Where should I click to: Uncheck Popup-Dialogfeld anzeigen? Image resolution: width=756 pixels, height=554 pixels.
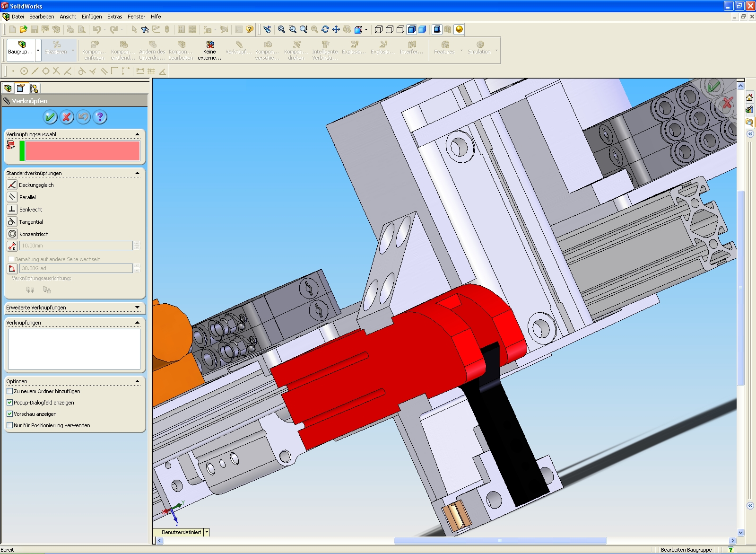pyautogui.click(x=10, y=403)
